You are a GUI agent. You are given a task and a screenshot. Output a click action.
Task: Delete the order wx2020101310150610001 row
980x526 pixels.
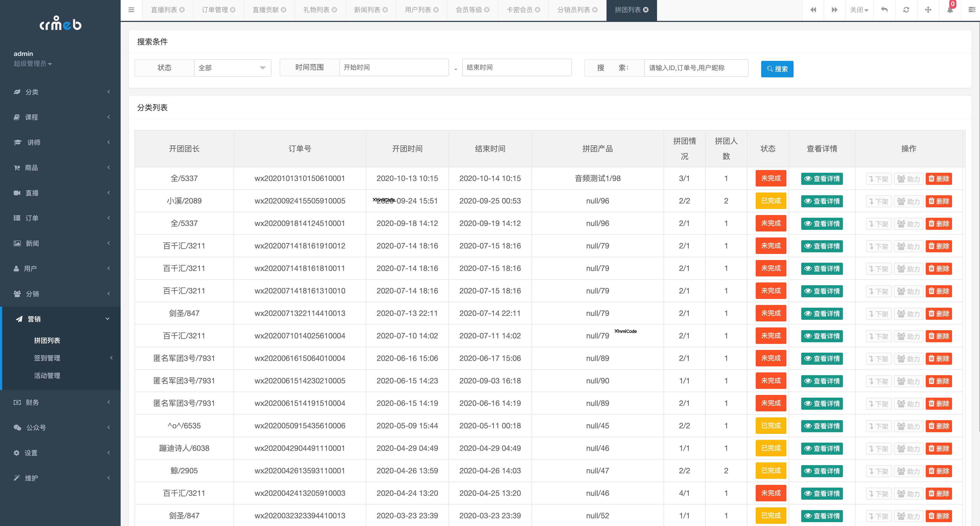[939, 179]
